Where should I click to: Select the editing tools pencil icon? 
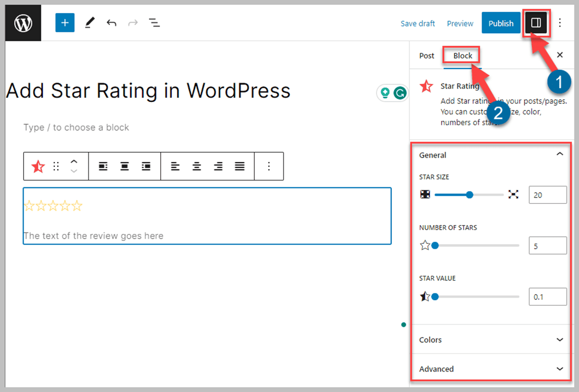[89, 23]
